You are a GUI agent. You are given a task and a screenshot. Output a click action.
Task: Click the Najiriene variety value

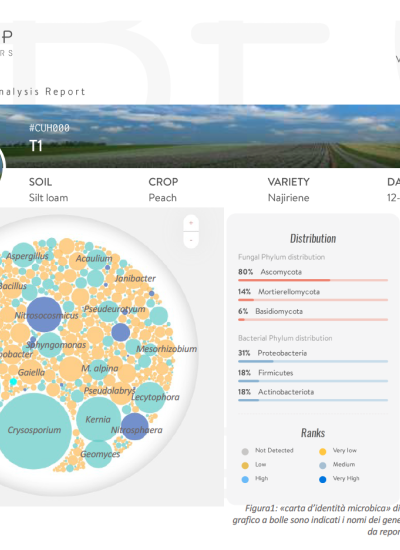click(288, 198)
